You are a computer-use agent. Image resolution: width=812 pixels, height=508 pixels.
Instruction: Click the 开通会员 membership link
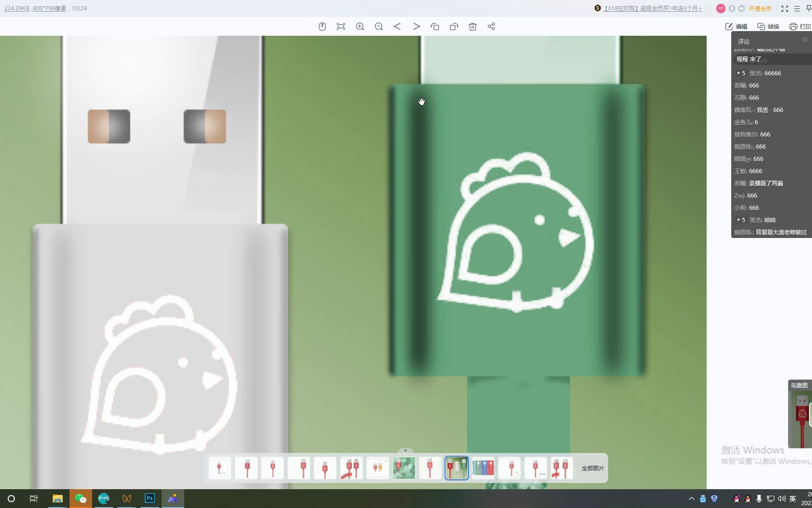[x=760, y=8]
